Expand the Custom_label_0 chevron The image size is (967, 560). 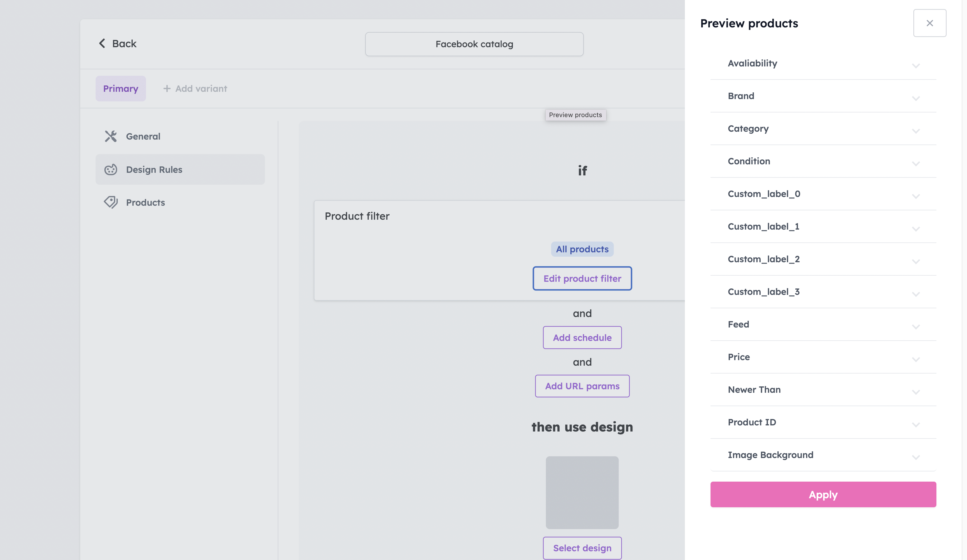point(916,196)
